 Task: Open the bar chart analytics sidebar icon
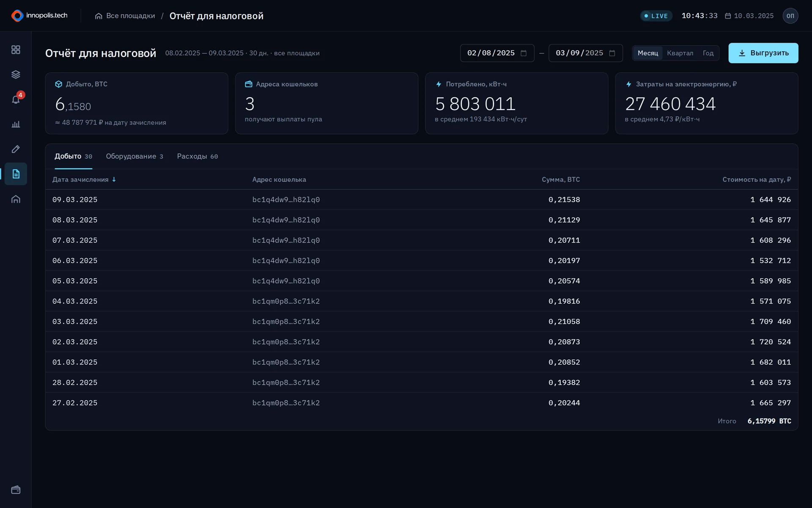tap(16, 124)
